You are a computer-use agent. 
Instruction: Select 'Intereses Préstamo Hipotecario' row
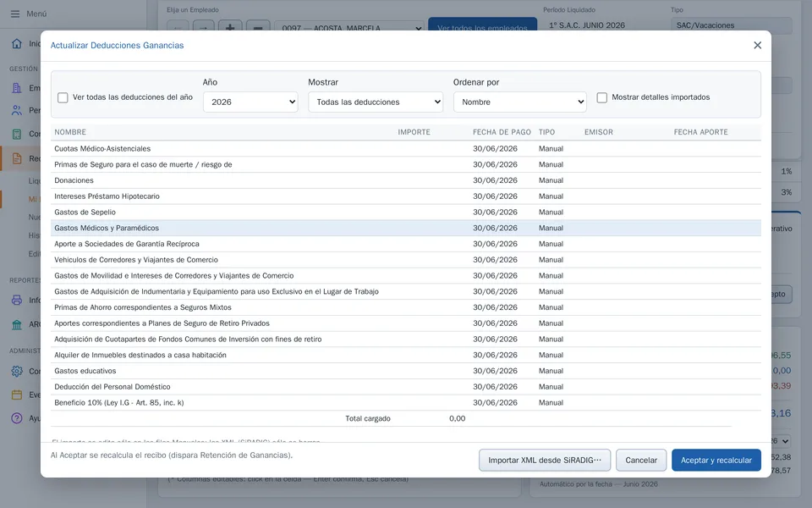406,196
